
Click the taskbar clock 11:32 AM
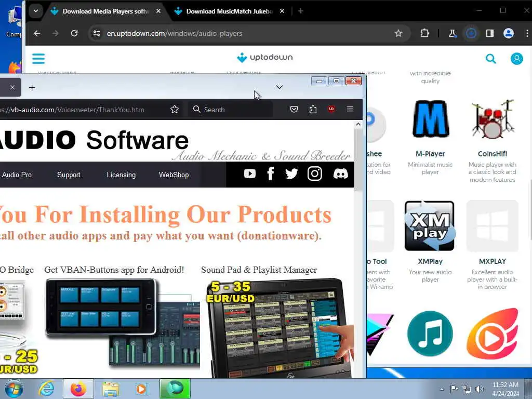coord(505,385)
